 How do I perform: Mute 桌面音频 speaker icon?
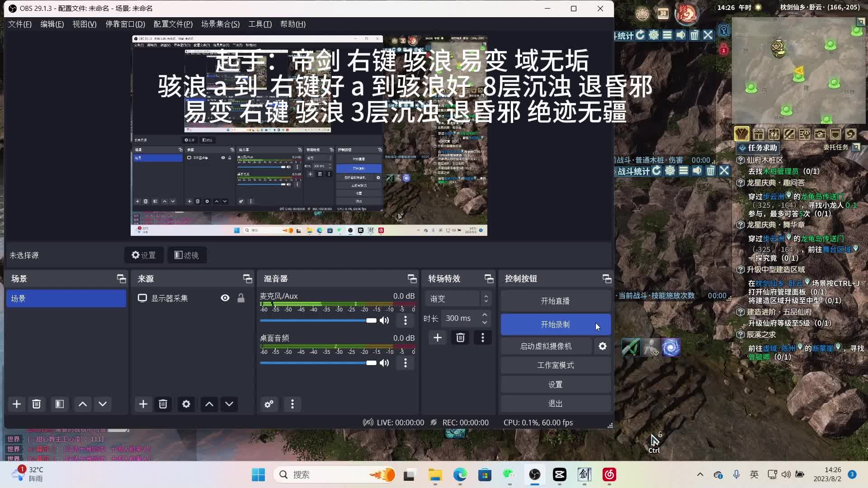tap(384, 363)
